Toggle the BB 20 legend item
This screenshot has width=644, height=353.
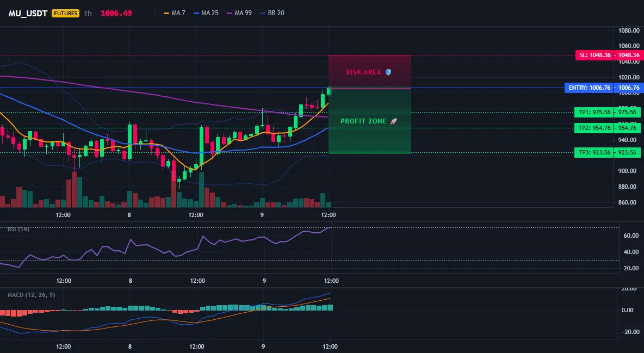coord(273,13)
